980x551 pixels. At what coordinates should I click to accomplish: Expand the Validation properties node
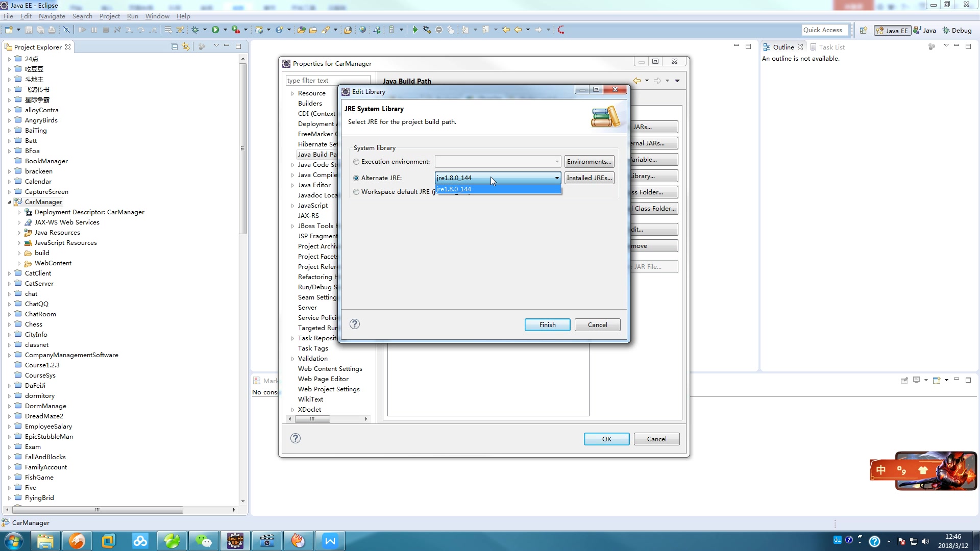(x=292, y=359)
